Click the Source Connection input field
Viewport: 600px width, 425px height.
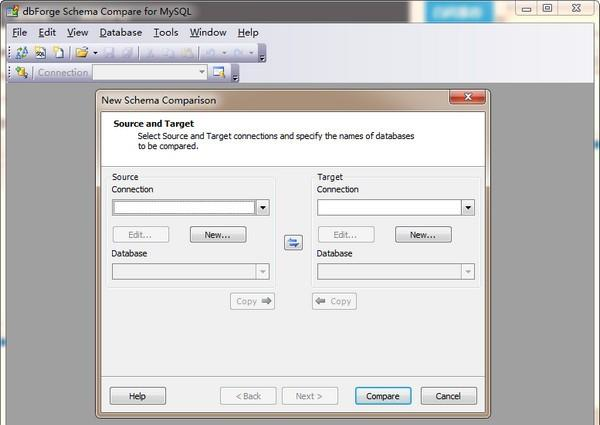(184, 207)
